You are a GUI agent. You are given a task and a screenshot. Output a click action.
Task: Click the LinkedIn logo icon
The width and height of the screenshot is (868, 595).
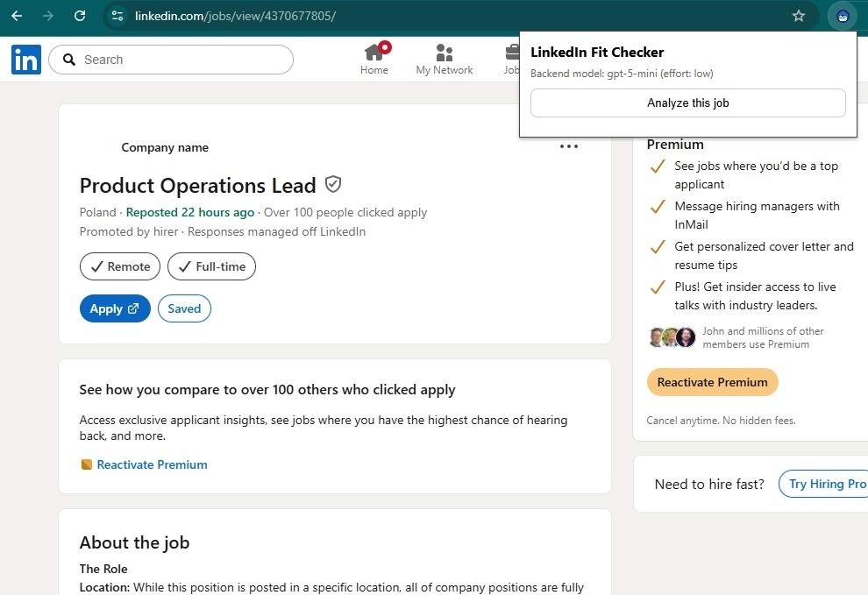pos(26,60)
